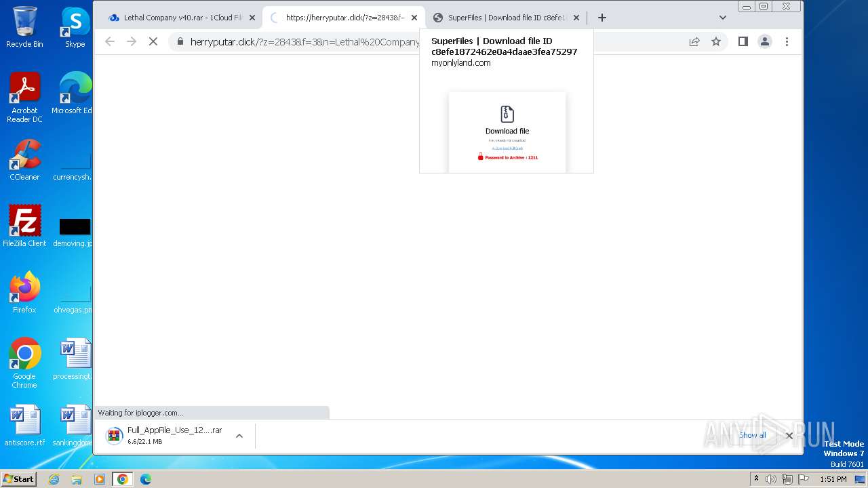Launch Skype from the desktop
This screenshot has height=488, width=868.
point(75,27)
